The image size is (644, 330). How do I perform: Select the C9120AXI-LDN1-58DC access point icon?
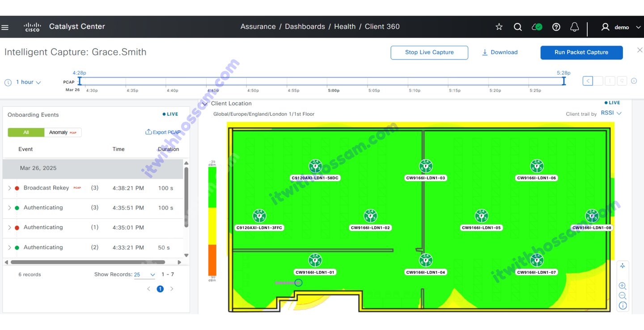315,166
